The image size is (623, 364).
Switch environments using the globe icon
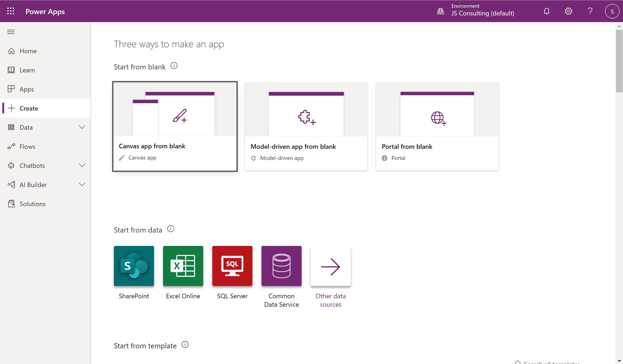(x=440, y=11)
